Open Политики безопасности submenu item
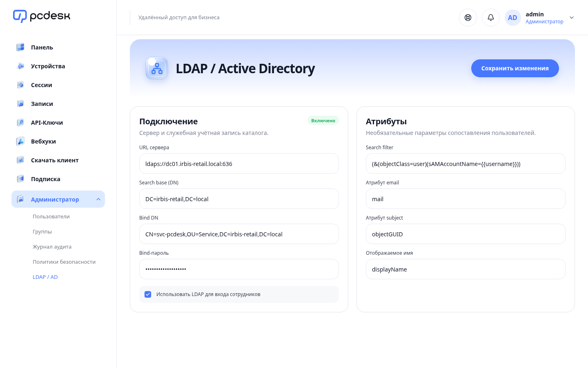Image resolution: width=588 pixels, height=368 pixels. (64, 262)
